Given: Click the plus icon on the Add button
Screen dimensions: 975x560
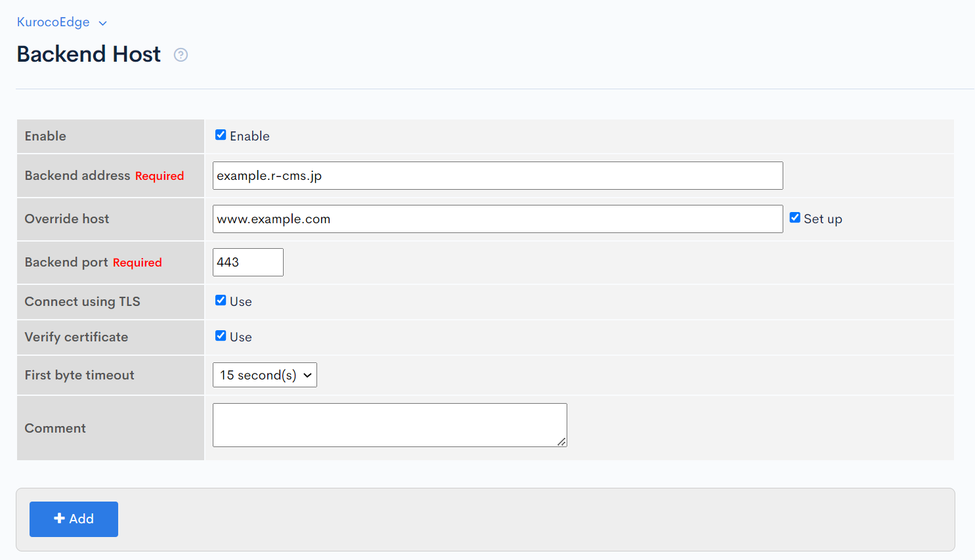Looking at the screenshot, I should coord(60,519).
